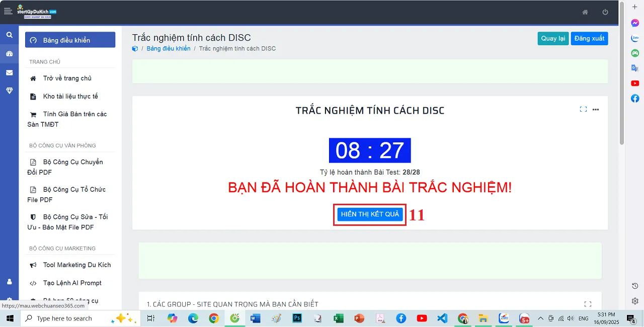Image resolution: width=644 pixels, height=327 pixels.
Task: Select Bảng điều khiển in the sidebar
Action: [x=70, y=40]
